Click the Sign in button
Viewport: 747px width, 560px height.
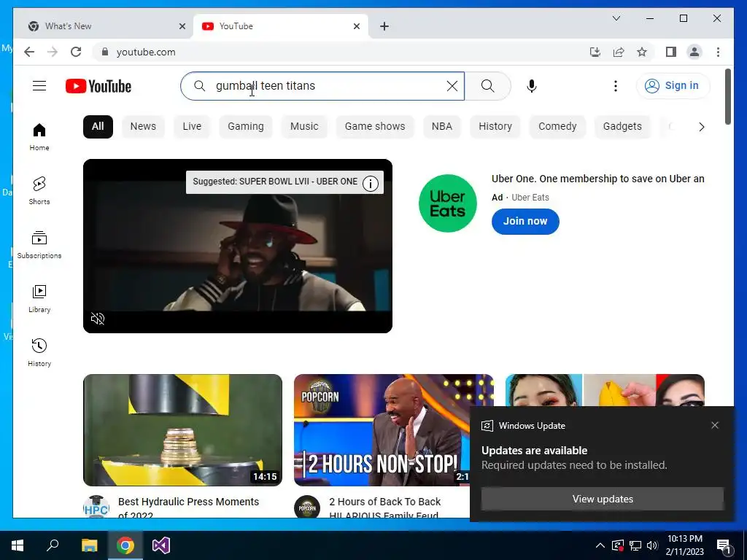point(673,86)
